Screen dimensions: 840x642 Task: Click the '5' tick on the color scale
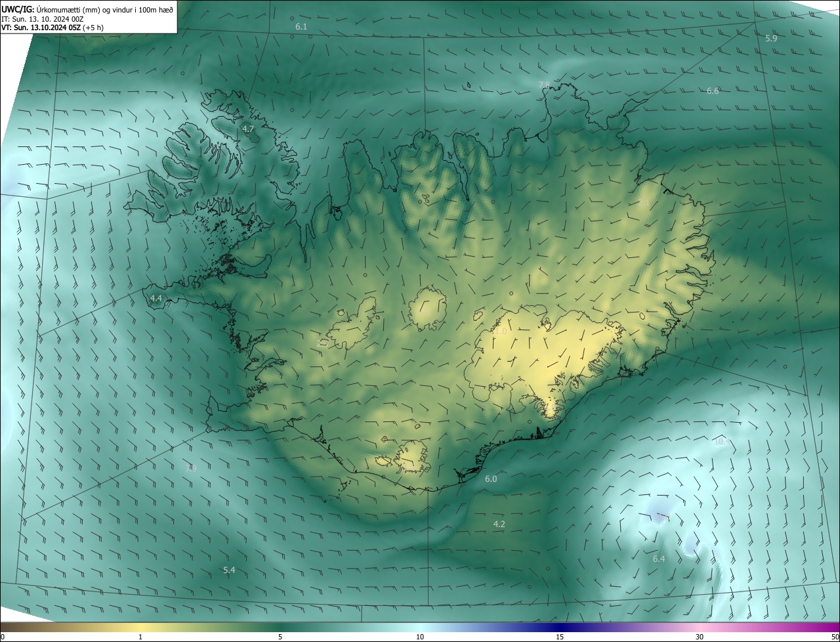(x=280, y=637)
